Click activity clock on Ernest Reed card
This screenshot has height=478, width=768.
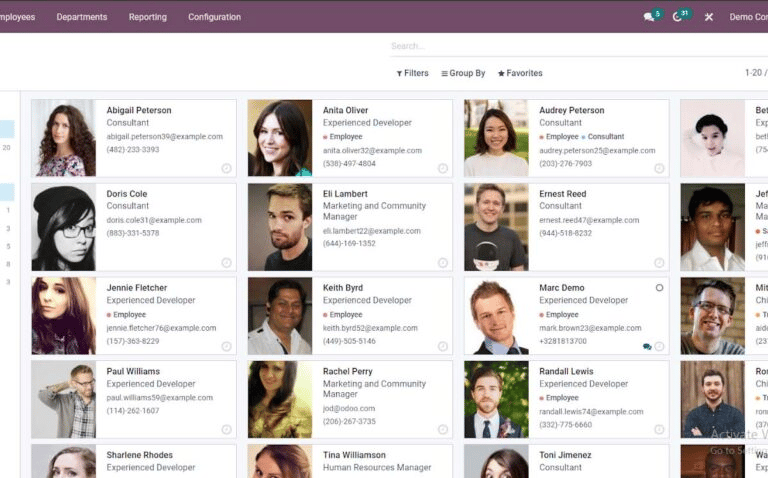tap(659, 263)
